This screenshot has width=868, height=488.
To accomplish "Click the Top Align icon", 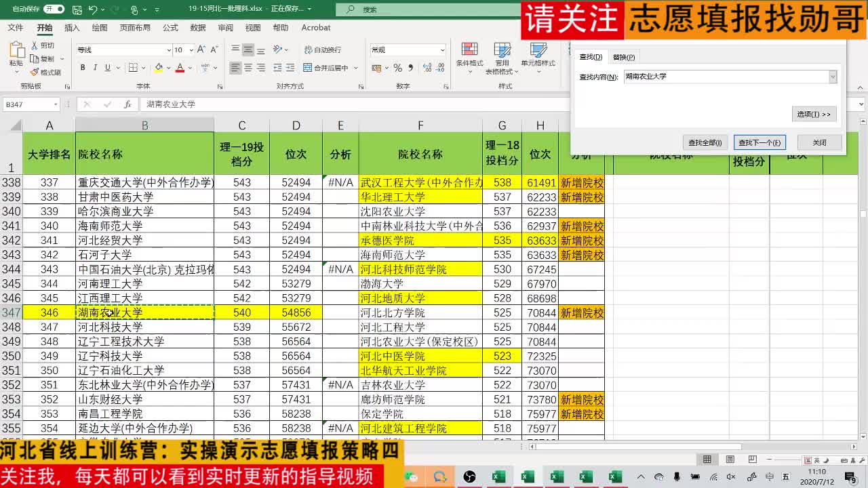I will coord(235,49).
